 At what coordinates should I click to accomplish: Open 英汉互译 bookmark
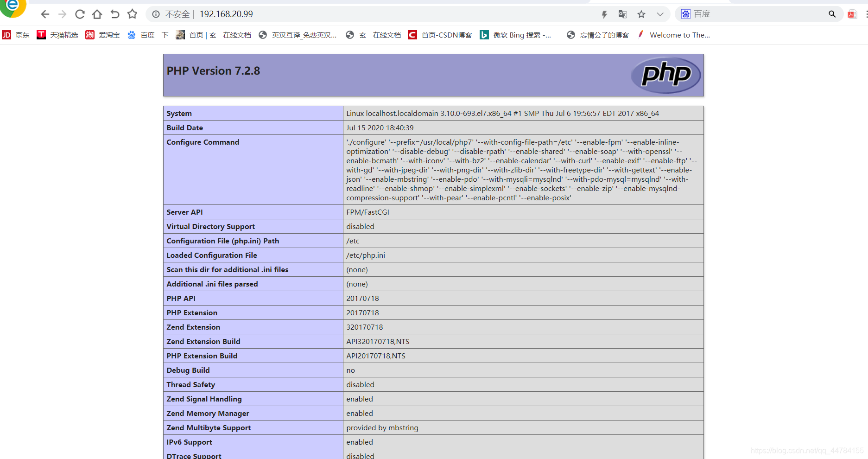pyautogui.click(x=298, y=35)
